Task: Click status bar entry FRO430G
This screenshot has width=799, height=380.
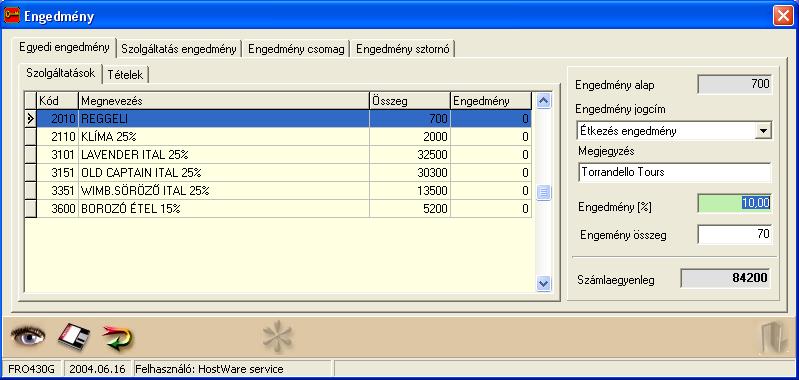Action: [33, 369]
